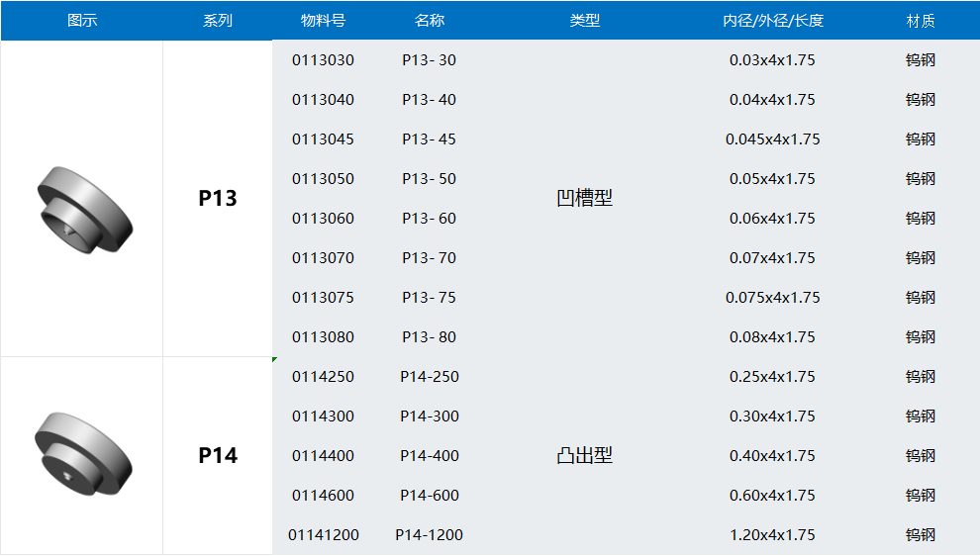
Task: Click the 物料号 column header
Action: [x=323, y=21]
